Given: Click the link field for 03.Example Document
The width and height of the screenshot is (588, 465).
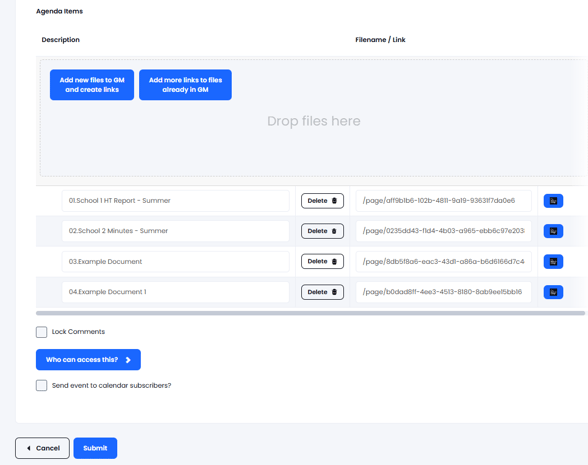Looking at the screenshot, I should [x=444, y=261].
